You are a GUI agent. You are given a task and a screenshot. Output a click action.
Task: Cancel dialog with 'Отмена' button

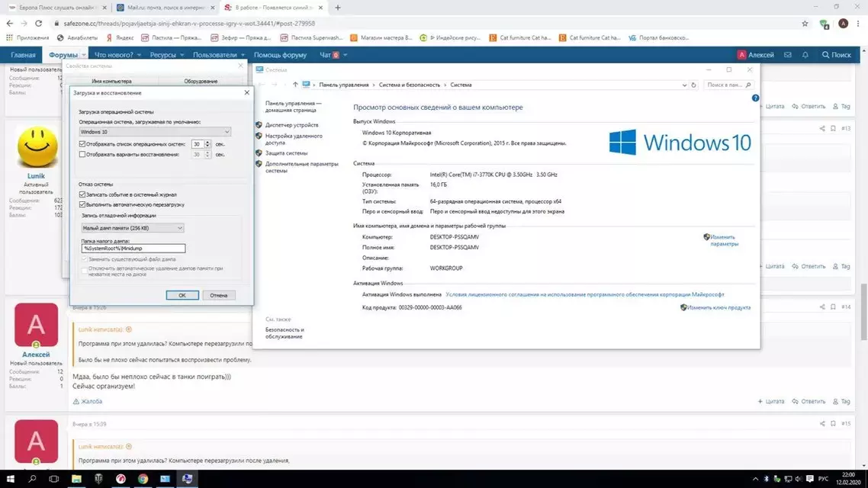219,295
